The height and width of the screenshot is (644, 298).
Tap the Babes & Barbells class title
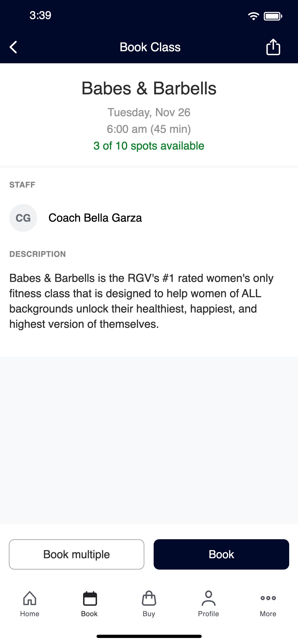(149, 88)
